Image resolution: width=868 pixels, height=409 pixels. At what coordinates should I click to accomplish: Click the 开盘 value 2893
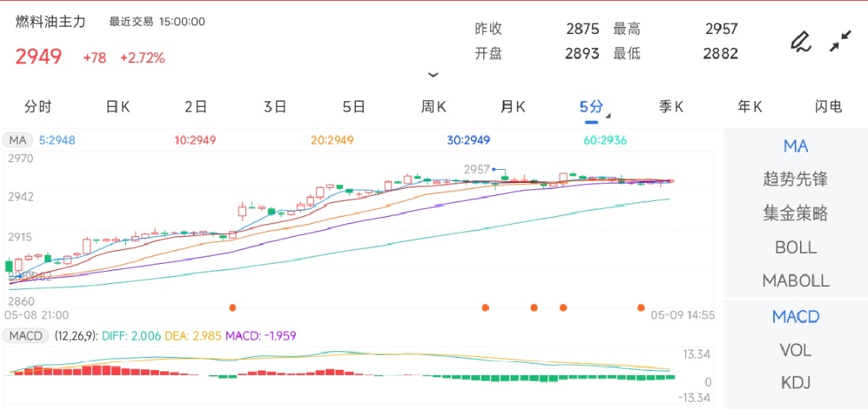[583, 53]
